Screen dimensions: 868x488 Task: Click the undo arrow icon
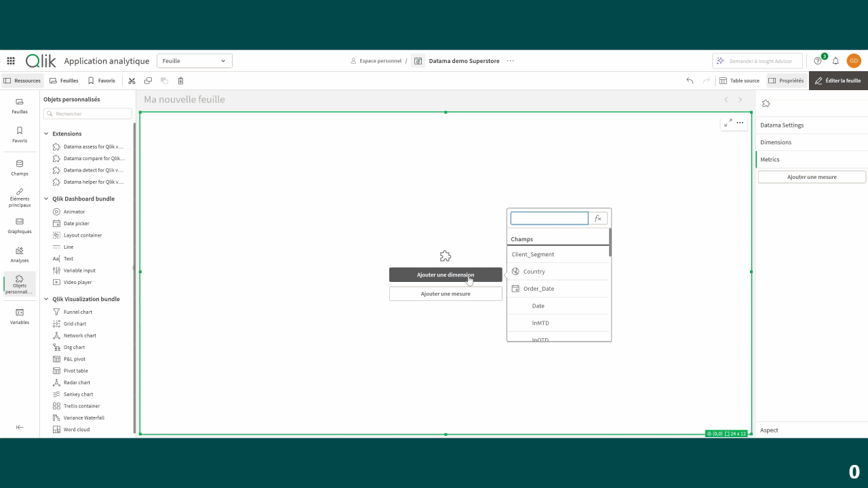coord(690,81)
